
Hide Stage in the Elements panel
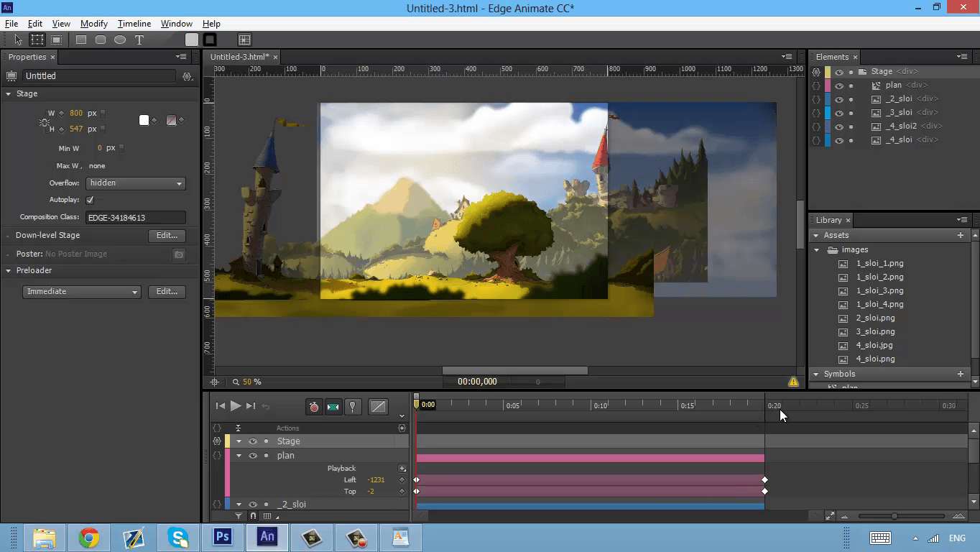[839, 72]
